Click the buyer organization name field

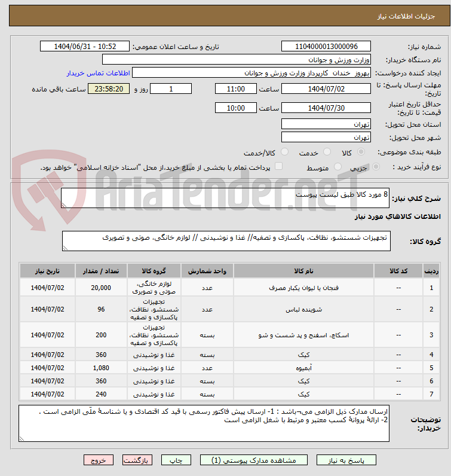(237, 60)
